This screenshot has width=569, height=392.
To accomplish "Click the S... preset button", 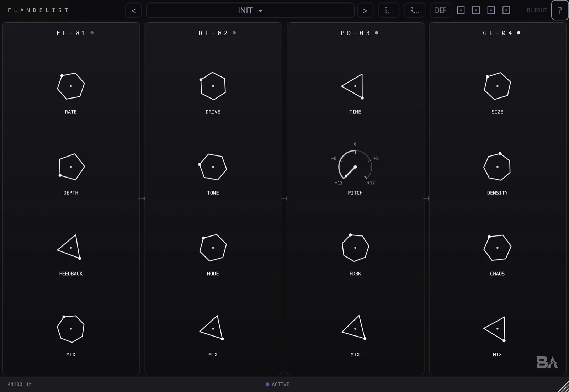I will pyautogui.click(x=389, y=10).
